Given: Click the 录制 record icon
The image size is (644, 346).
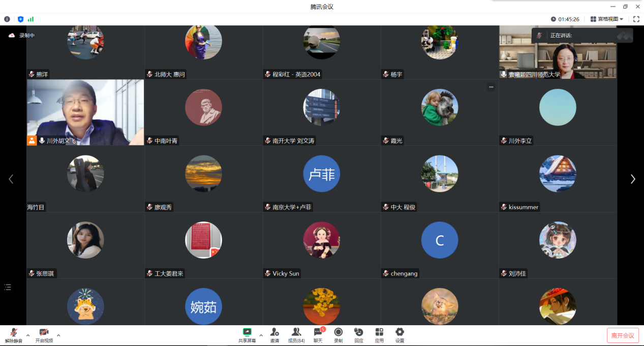Looking at the screenshot, I should [x=339, y=332].
